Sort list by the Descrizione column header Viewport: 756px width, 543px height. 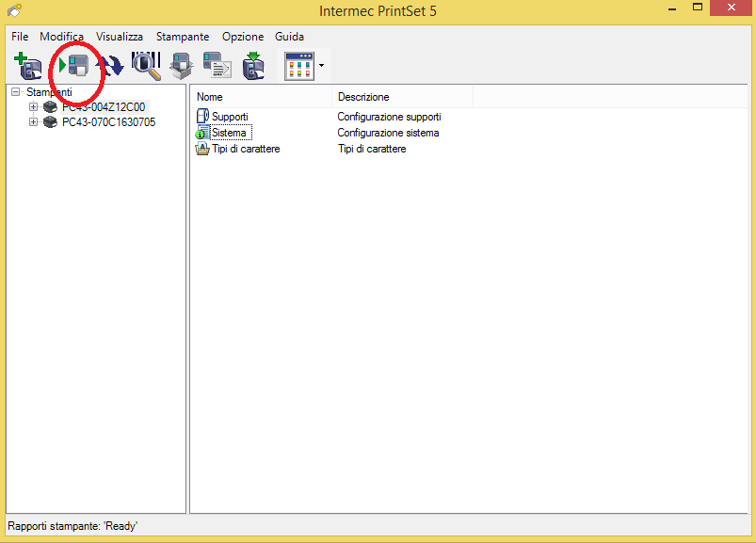click(403, 97)
